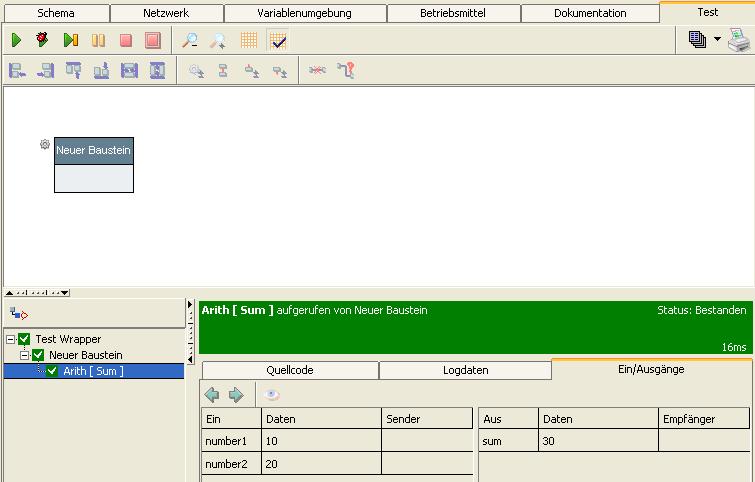Switch to the Netzwerk tab
This screenshot has height=482, width=755.
coord(166,13)
